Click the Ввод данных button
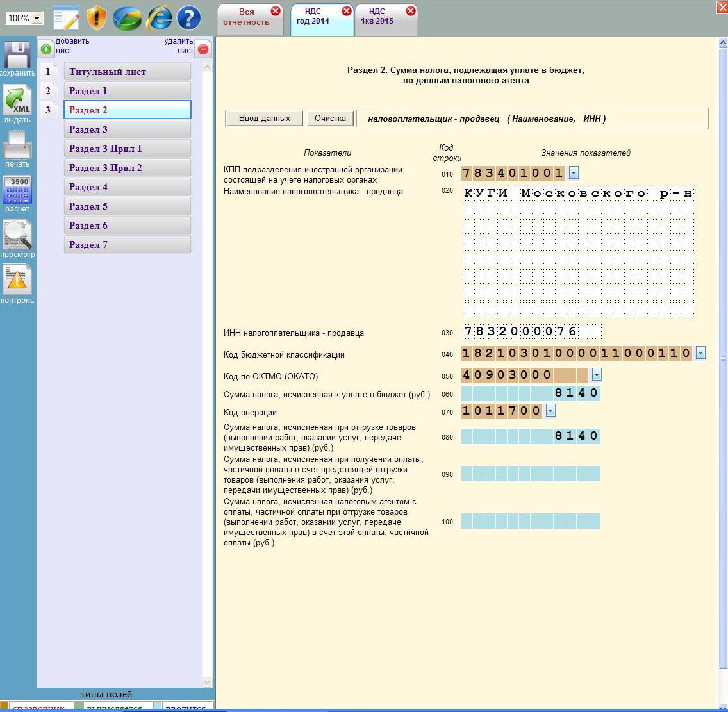This screenshot has height=712, width=728. pos(264,119)
